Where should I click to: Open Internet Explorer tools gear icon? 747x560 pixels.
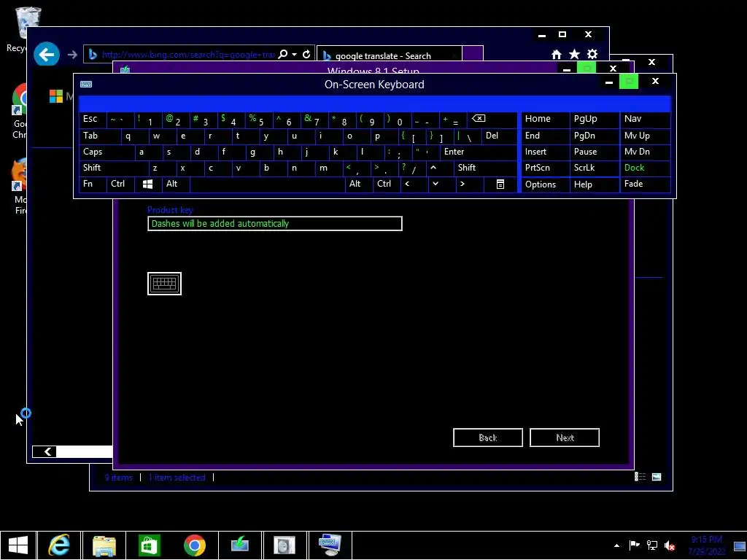tap(592, 54)
